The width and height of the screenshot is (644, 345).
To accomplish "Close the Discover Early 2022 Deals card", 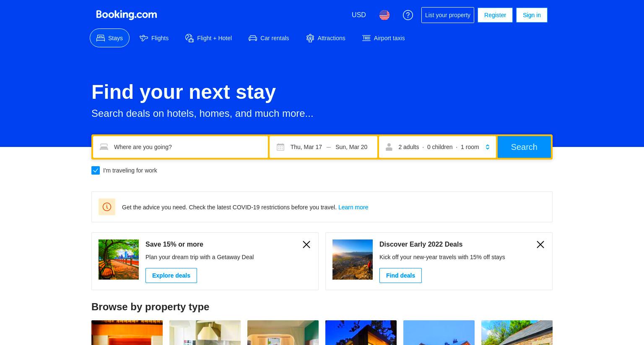I will point(540,245).
